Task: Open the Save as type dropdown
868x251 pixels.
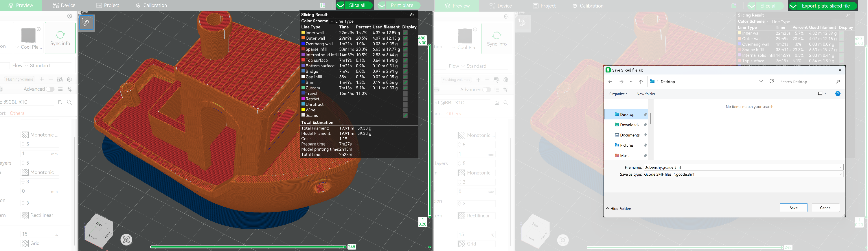Action: pos(743,174)
